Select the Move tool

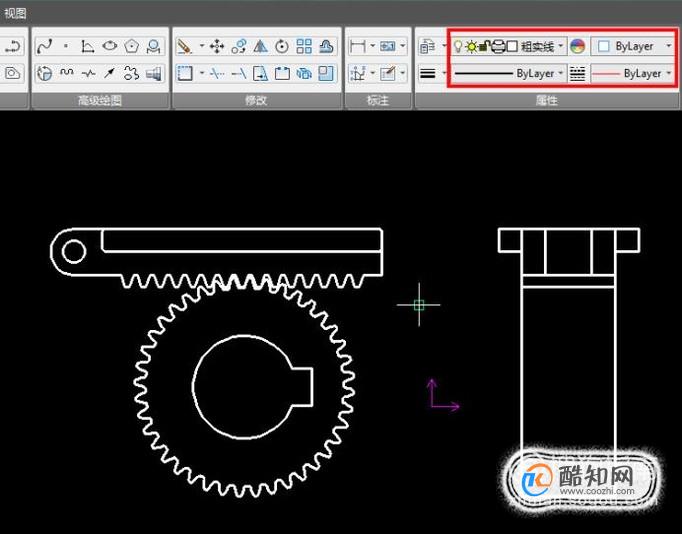coord(217,46)
